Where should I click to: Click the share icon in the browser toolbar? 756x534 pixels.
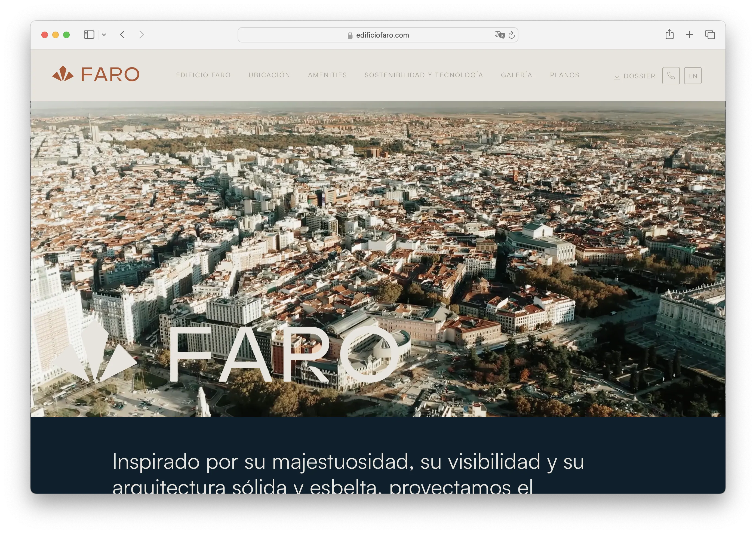click(x=669, y=34)
